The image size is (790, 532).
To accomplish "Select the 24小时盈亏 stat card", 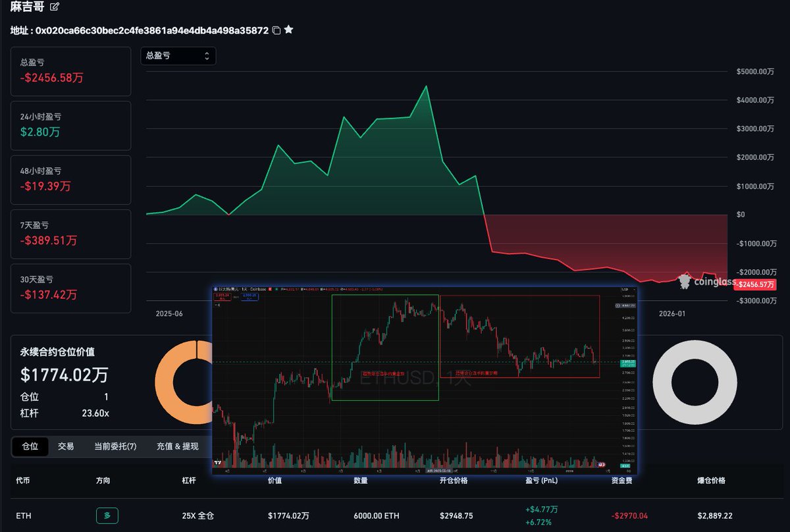I will click(70, 125).
